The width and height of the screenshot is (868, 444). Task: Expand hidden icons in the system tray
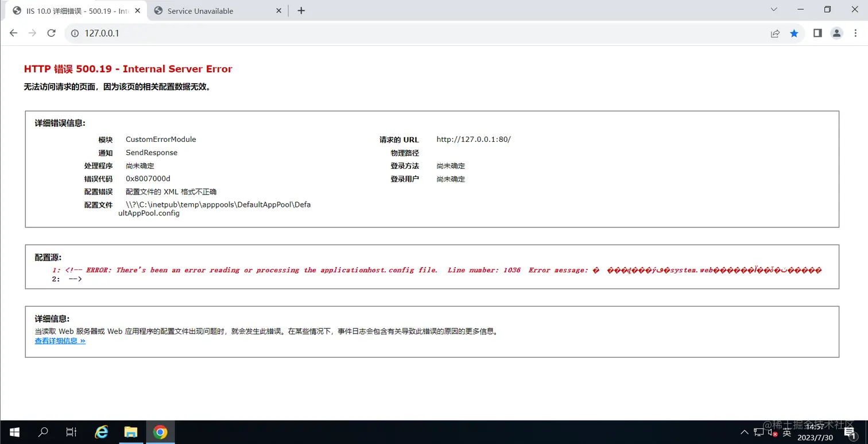(744, 432)
